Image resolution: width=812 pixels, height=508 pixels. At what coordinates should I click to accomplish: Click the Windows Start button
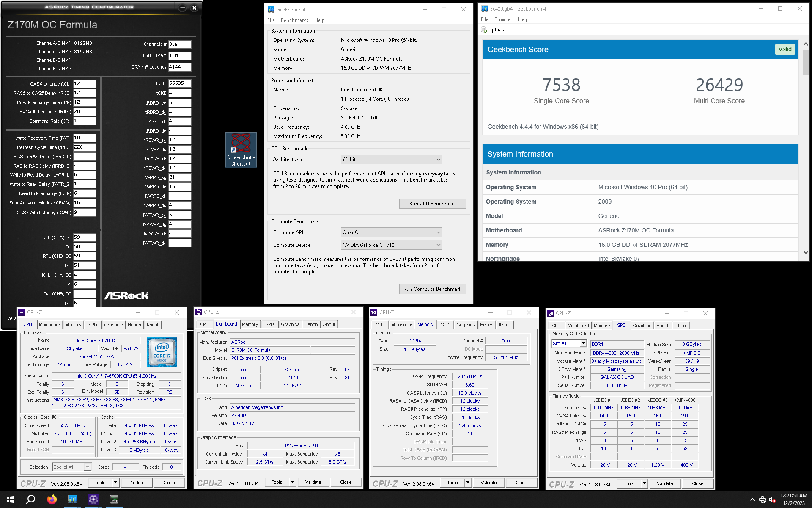pyautogui.click(x=10, y=500)
